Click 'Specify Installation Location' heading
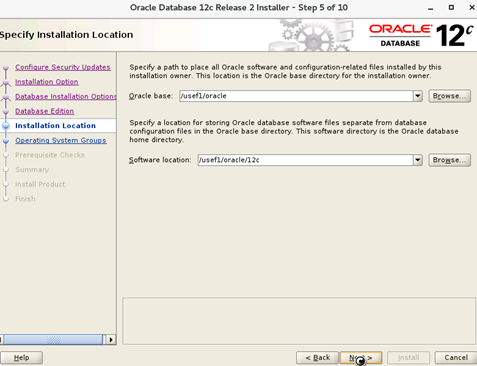Screen dimensions: 477x366 [66, 35]
